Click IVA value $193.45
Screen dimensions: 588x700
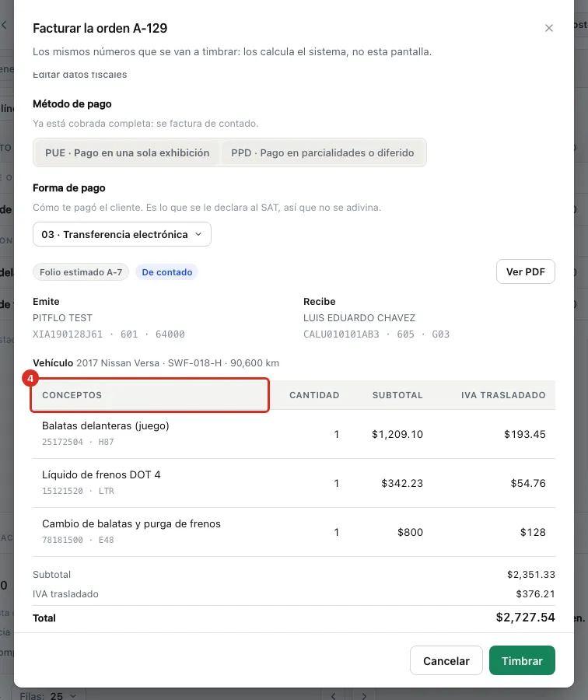point(524,434)
